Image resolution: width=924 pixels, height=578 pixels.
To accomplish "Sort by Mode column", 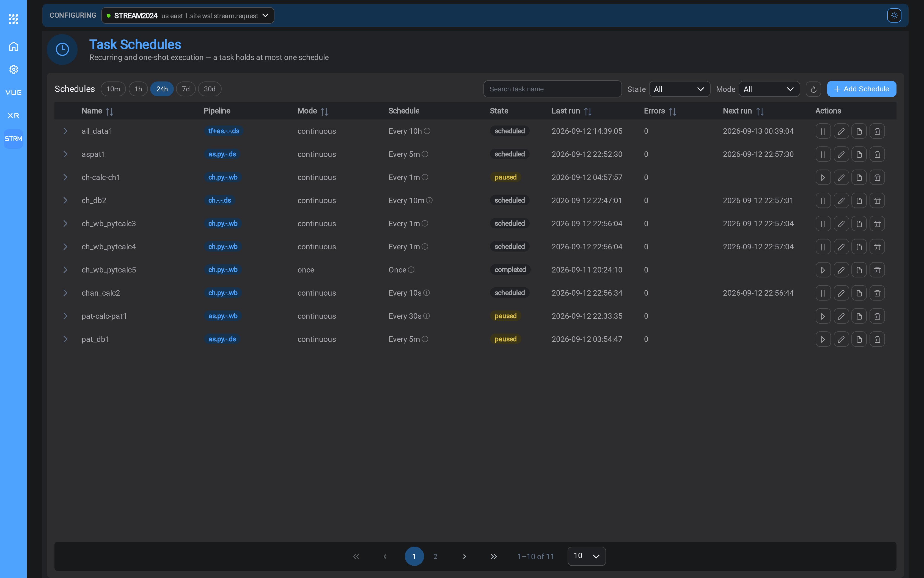I will pos(324,111).
